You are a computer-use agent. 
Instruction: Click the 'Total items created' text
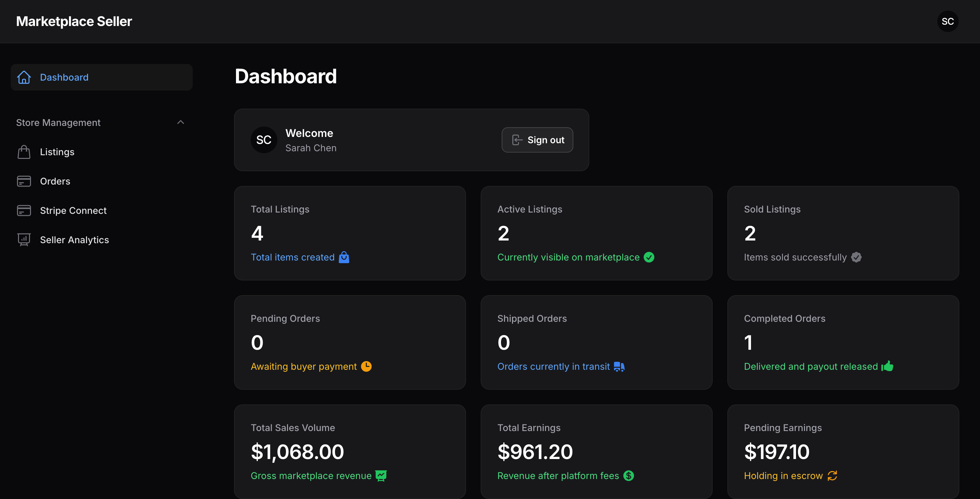(293, 257)
